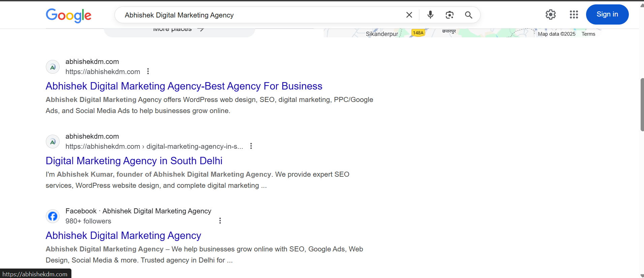This screenshot has width=644, height=278.
Task: Click the Google logo
Action: (x=69, y=15)
